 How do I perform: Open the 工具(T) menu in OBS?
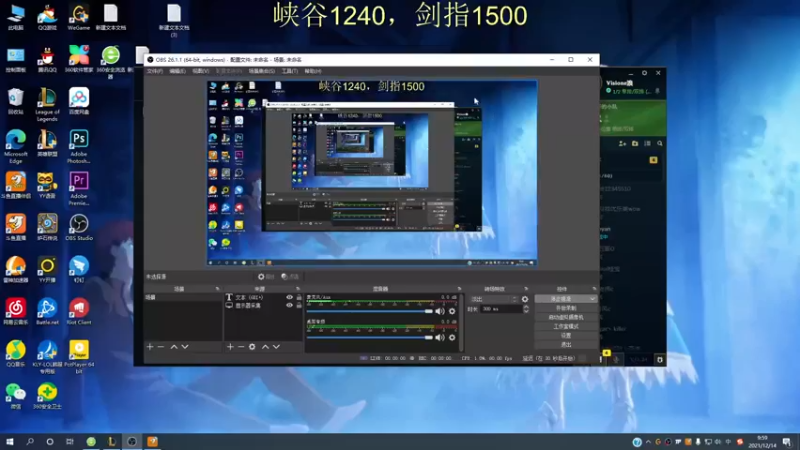[290, 71]
